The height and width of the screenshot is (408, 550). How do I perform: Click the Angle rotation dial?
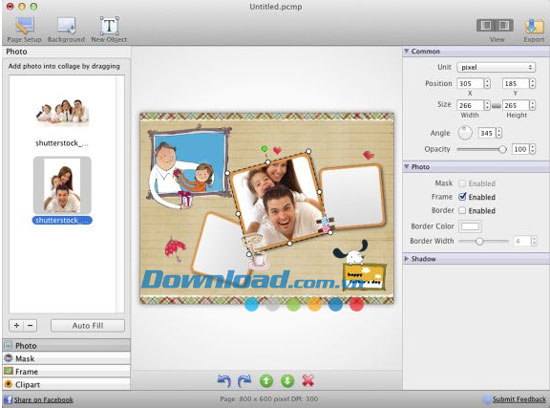click(465, 133)
